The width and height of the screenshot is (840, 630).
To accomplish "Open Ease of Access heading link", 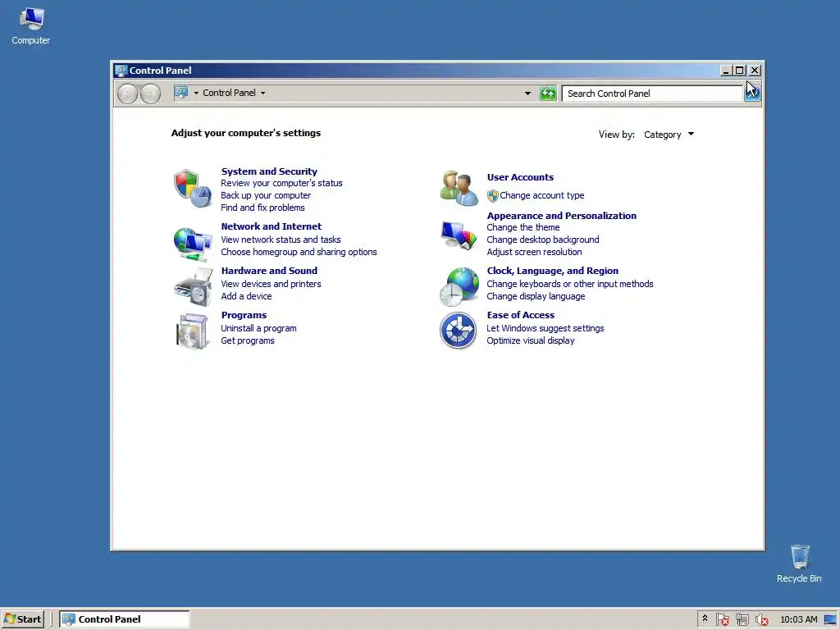I will pyautogui.click(x=520, y=316).
